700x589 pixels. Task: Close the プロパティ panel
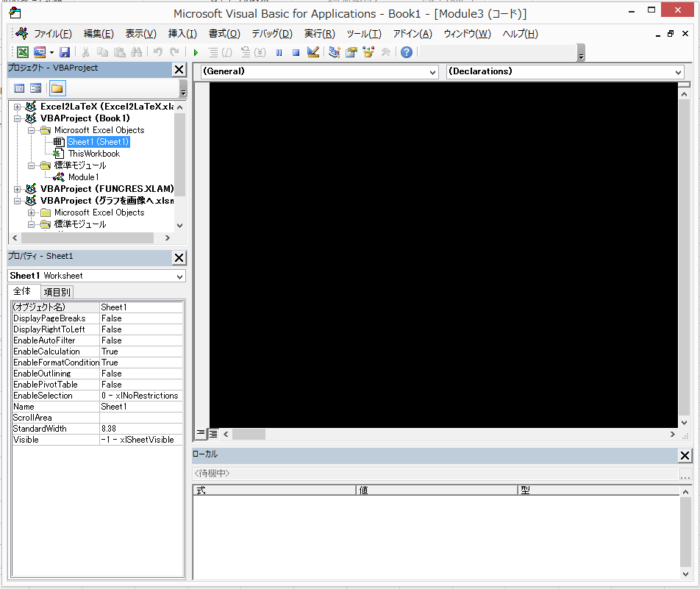pos(179,257)
